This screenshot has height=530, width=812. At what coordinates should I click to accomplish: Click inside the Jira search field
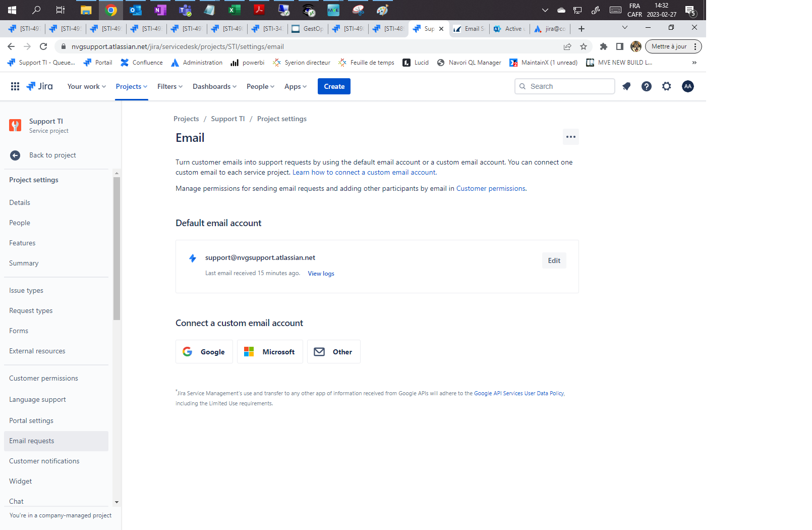pos(564,86)
